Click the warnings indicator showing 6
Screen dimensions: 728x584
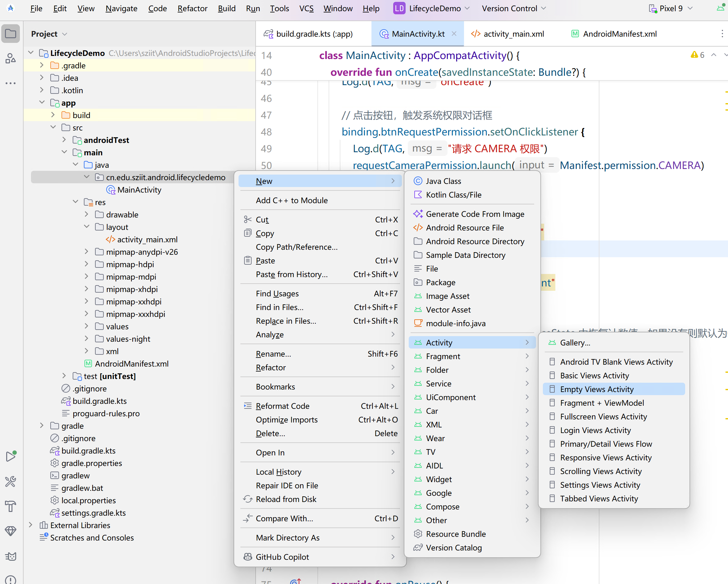[698, 55]
